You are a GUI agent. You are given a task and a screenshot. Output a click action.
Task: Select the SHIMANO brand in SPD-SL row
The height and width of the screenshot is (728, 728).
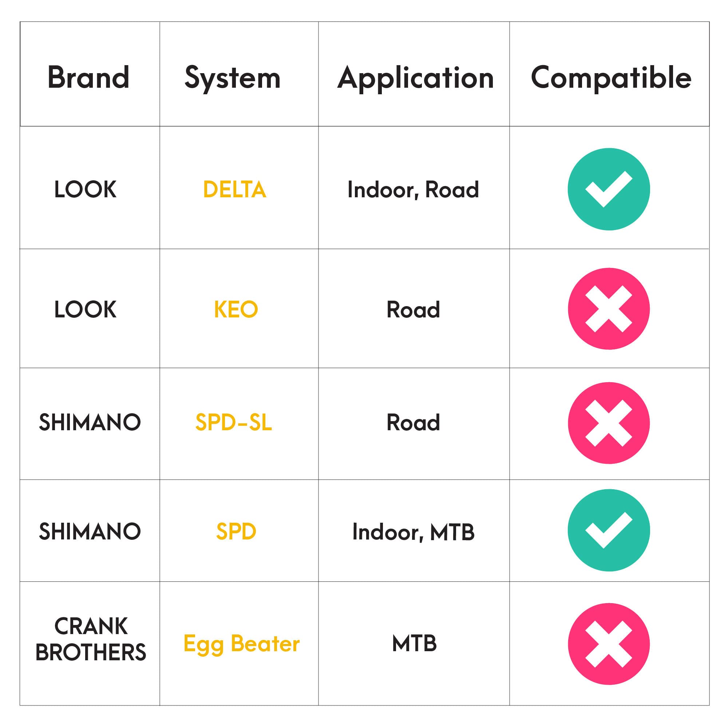point(90,422)
